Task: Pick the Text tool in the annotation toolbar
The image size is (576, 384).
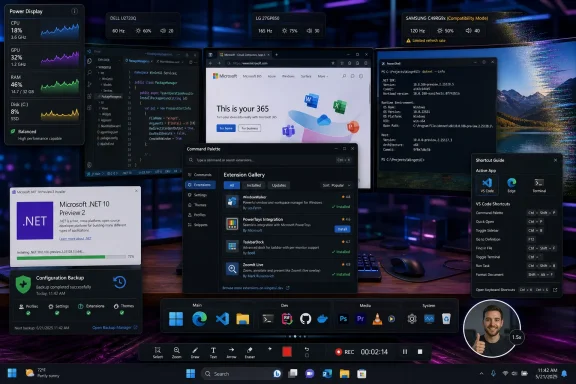Action: pyautogui.click(x=213, y=352)
